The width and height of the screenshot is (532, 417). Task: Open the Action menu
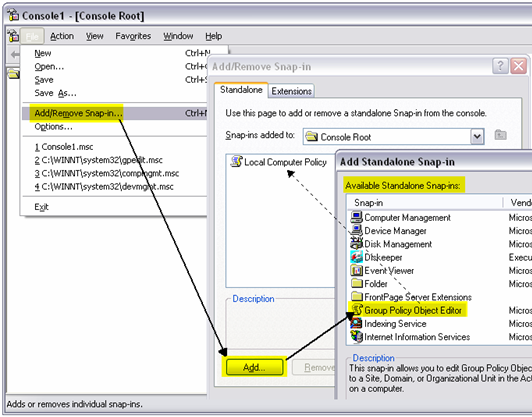pos(62,36)
